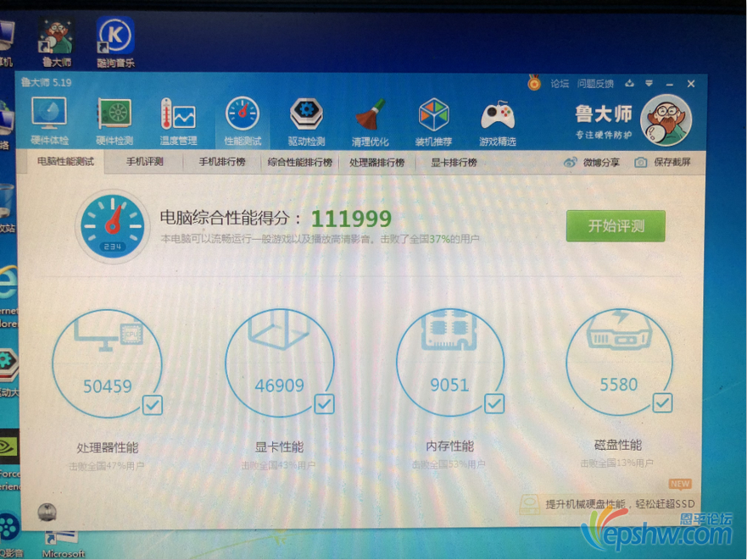Close the 鲁大师 window

pos(691,84)
